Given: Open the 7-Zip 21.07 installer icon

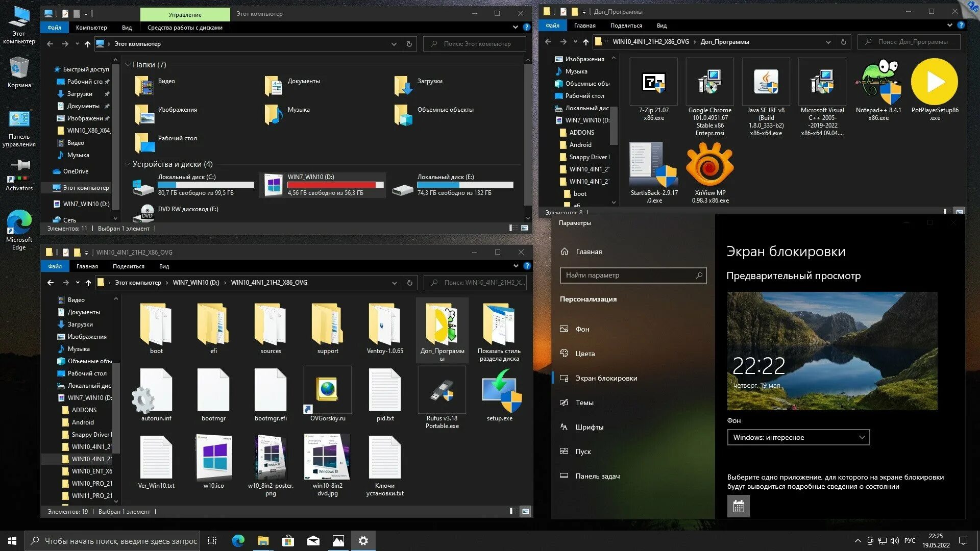Looking at the screenshot, I should tap(653, 82).
